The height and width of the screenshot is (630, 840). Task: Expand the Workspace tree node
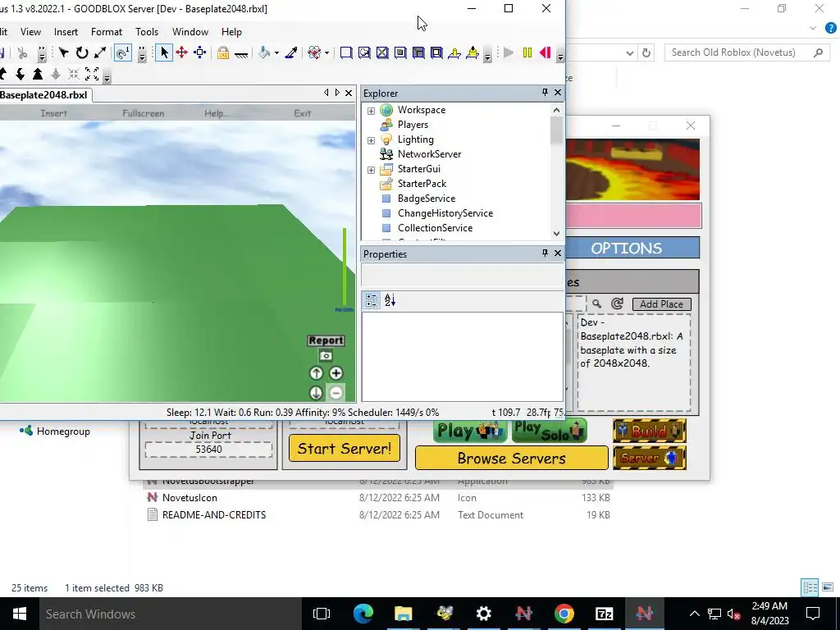pyautogui.click(x=371, y=111)
